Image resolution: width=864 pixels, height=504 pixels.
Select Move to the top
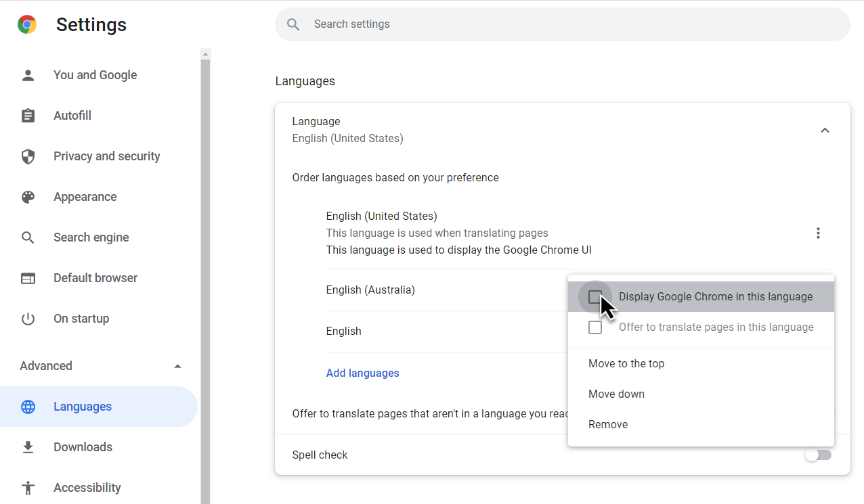701,364
